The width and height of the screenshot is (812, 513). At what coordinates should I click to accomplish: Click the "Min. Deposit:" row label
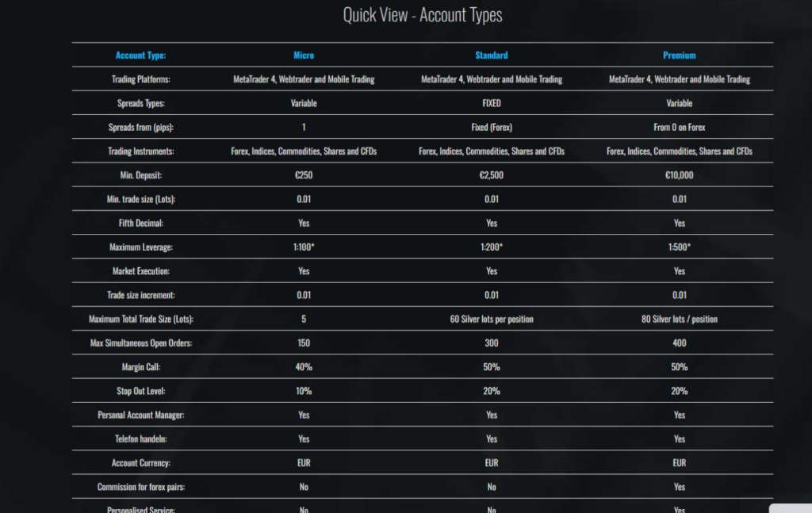(x=141, y=175)
